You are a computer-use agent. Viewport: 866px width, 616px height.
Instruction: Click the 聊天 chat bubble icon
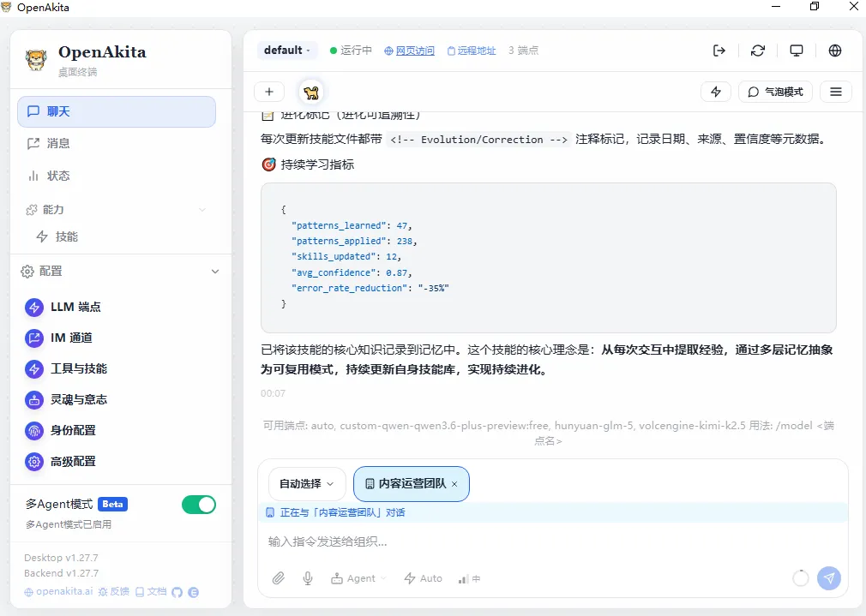click(x=33, y=111)
